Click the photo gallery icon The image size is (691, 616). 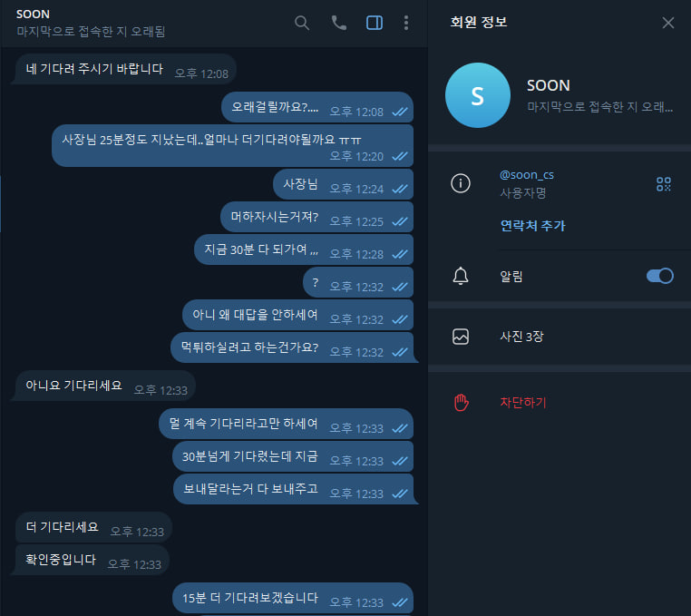[461, 337]
